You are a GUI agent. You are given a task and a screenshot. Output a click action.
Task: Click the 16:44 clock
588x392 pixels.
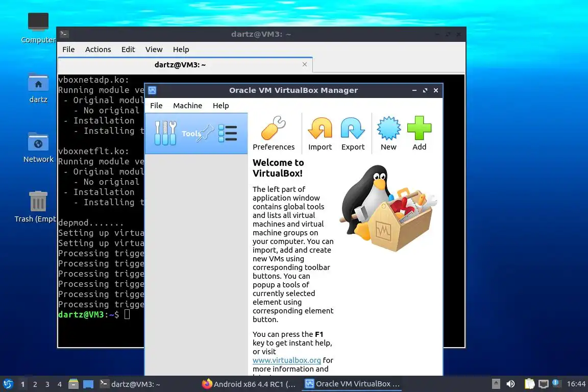click(x=576, y=384)
